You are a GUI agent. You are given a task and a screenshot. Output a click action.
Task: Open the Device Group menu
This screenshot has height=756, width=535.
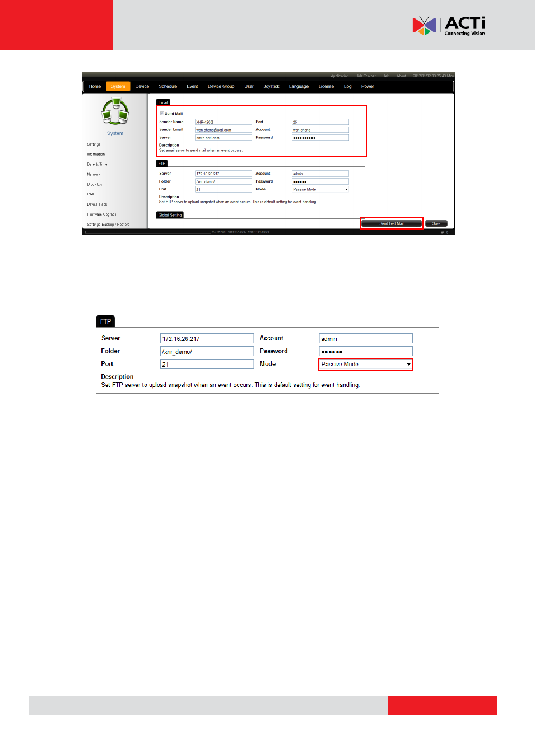221,86
